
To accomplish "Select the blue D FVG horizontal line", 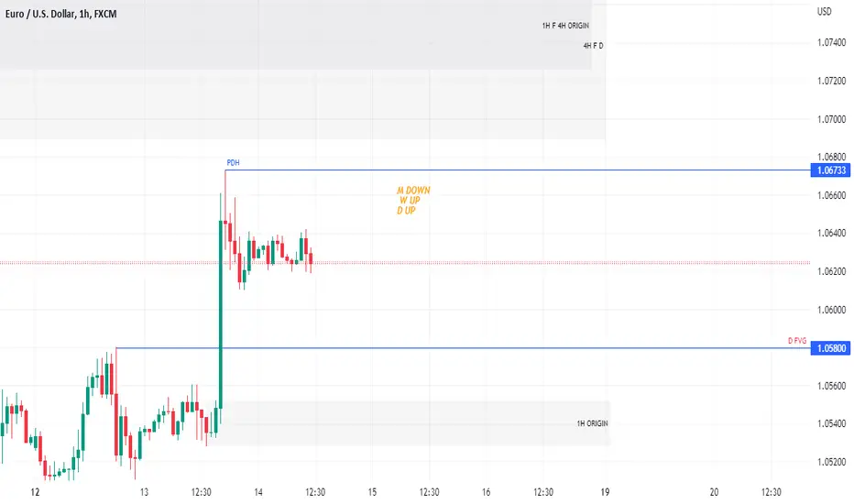I will (463, 348).
